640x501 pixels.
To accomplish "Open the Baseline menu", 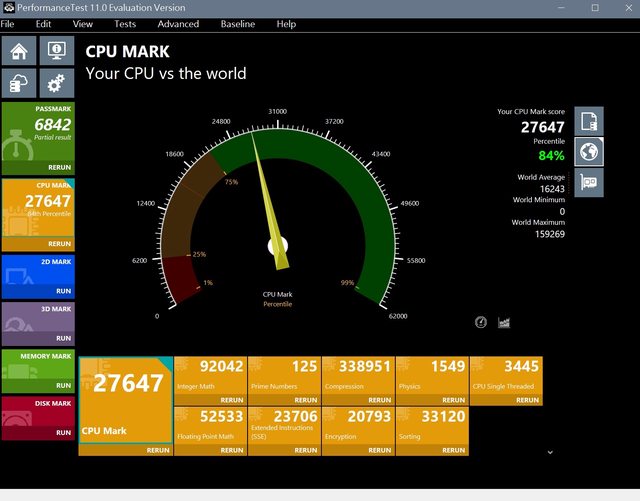I will point(237,23).
